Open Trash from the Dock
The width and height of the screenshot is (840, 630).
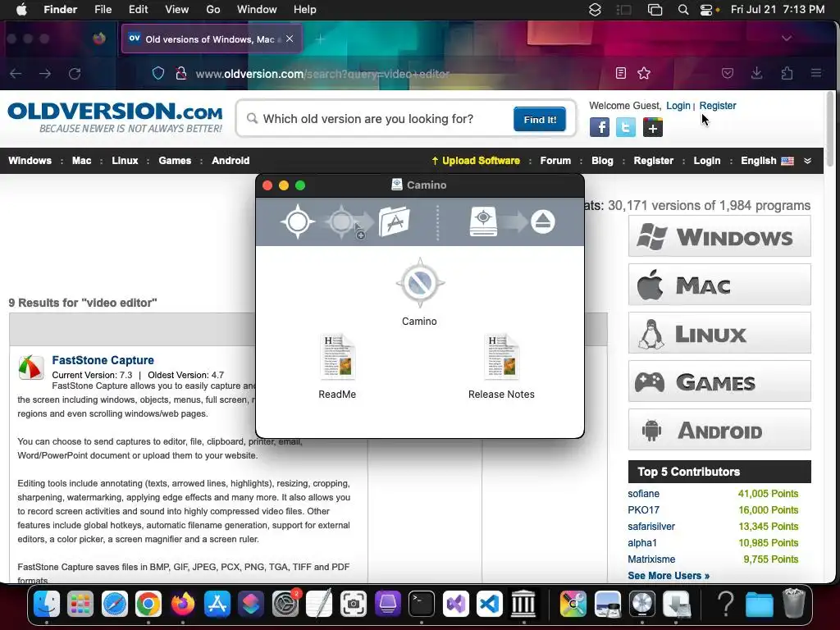tap(794, 603)
